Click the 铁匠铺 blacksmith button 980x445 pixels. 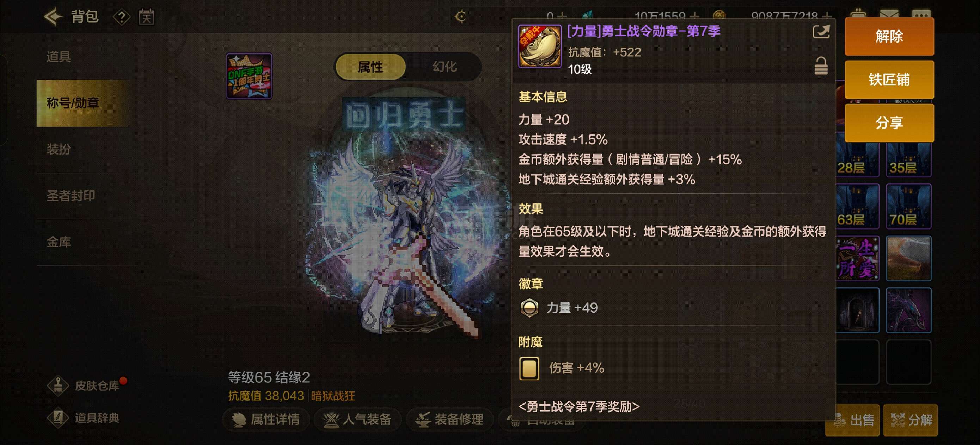pos(889,80)
